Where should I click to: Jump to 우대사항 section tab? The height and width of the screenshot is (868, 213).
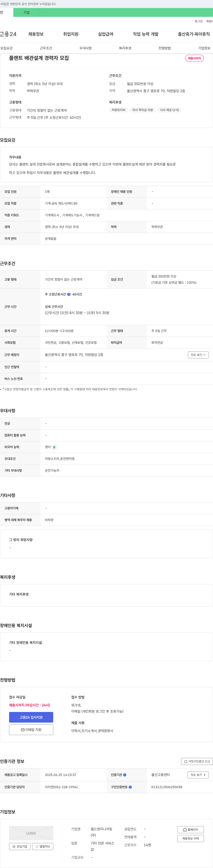pos(86,48)
